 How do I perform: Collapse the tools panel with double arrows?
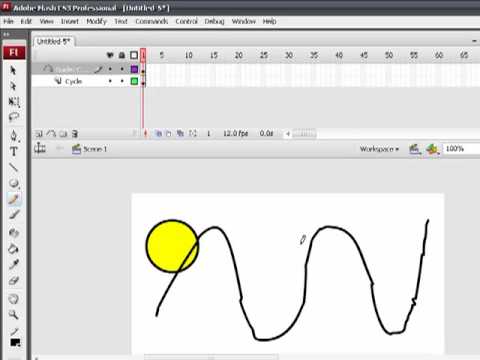tap(6, 34)
